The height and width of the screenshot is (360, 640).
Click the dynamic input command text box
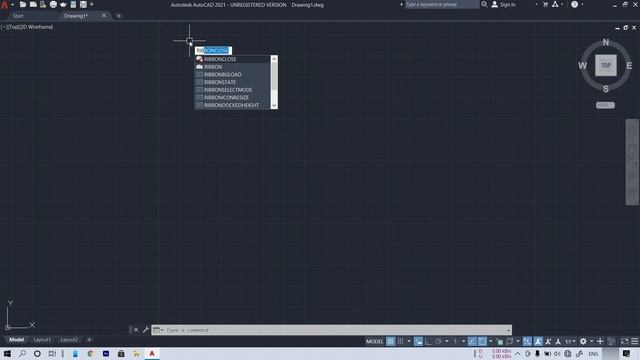click(213, 50)
